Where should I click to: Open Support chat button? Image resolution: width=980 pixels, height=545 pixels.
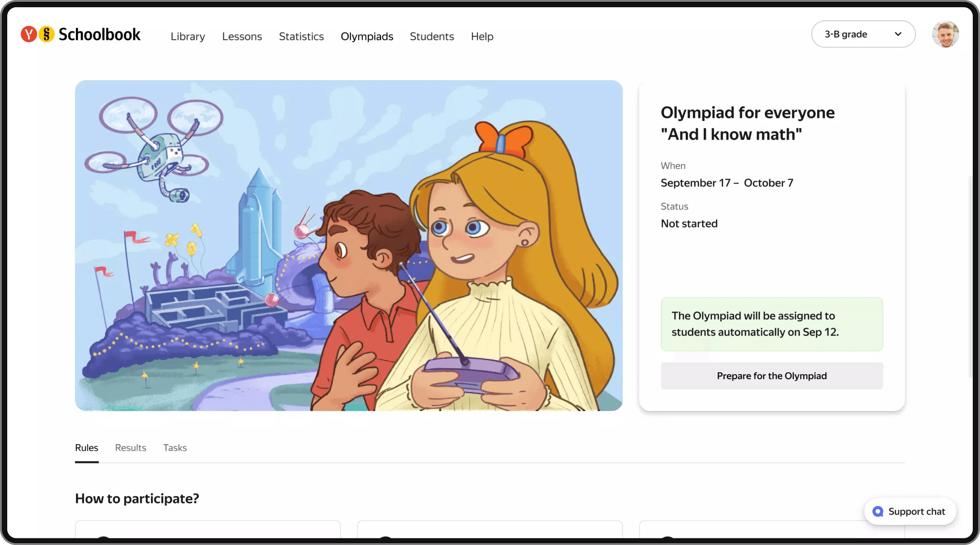coord(916,512)
